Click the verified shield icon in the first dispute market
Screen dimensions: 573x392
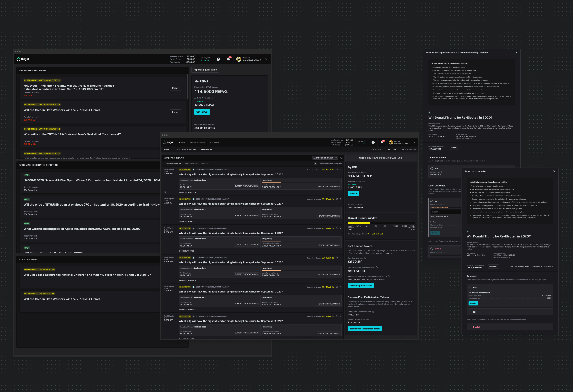click(x=194, y=170)
